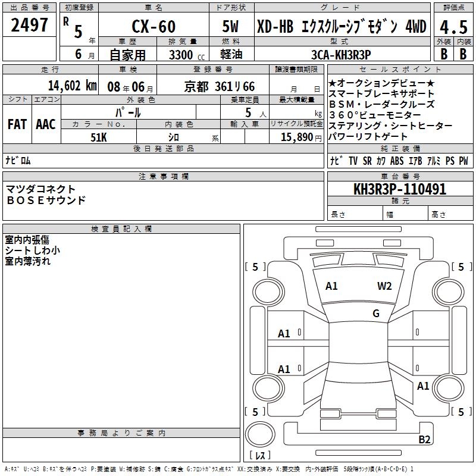The width and height of the screenshot is (476, 476).
Task: Select the color number 51K cell
Action: 99,137
